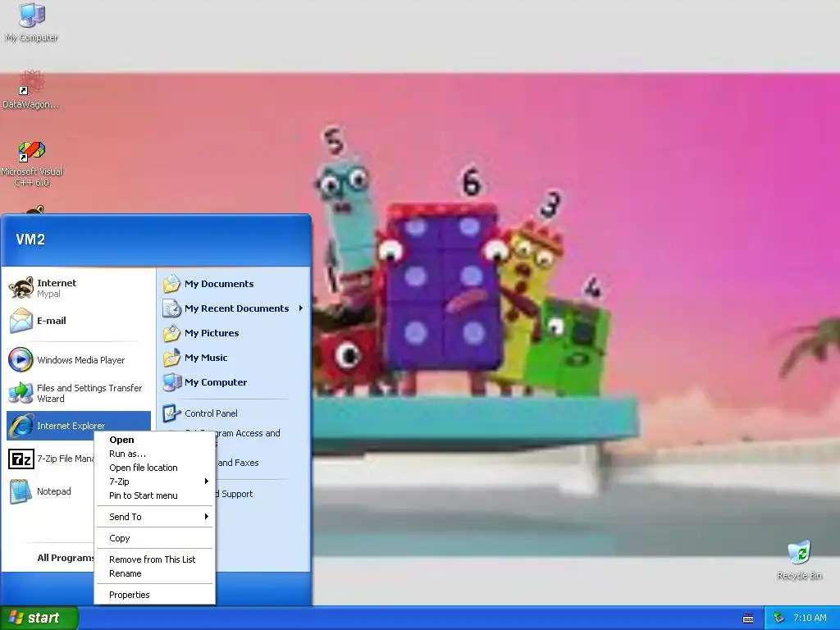Click the 7:10 AM taskbar clock
Viewport: 840px width, 630px height.
tap(810, 618)
